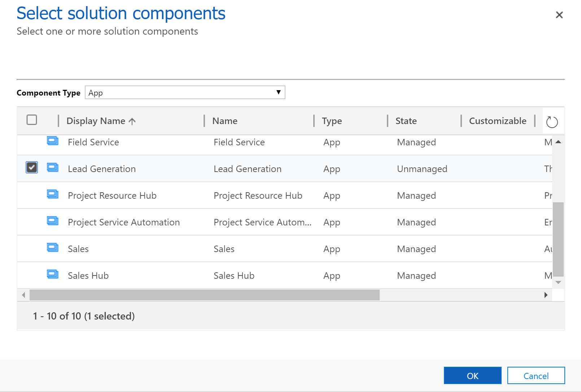Click the Sales Hub app icon
Viewport: 581px width, 392px height.
pos(53,274)
